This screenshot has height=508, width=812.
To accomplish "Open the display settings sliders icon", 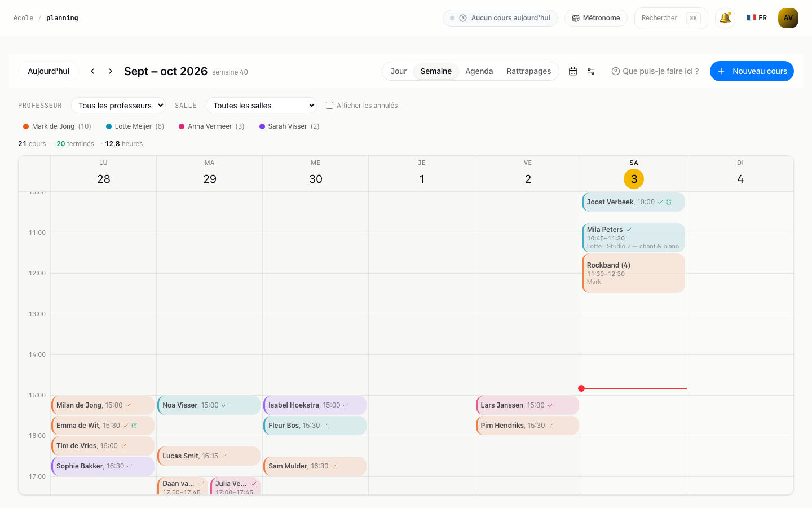I will pos(591,71).
